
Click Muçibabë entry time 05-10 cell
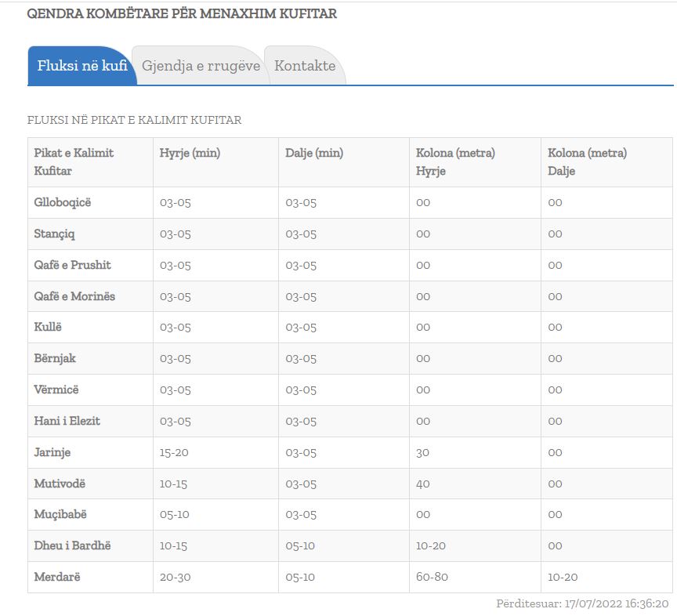click(x=174, y=515)
